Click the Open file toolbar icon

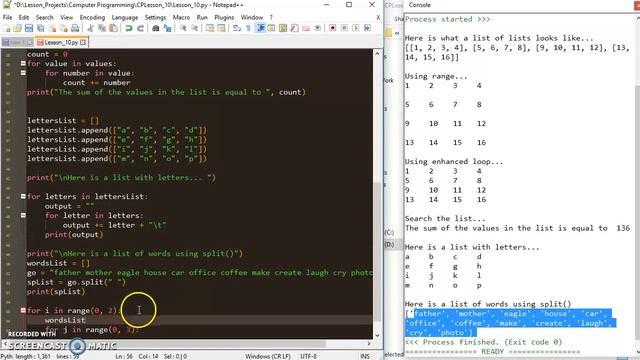coord(18,28)
